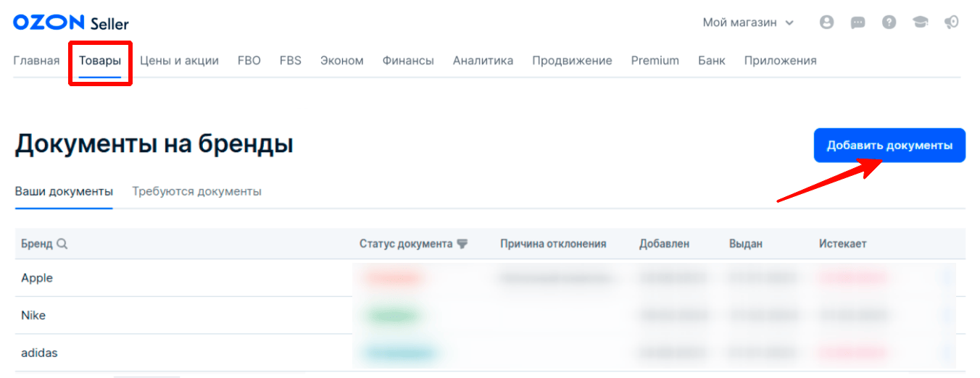Click the document status filter icon
Viewport: 980px width, 378px height.
[462, 244]
